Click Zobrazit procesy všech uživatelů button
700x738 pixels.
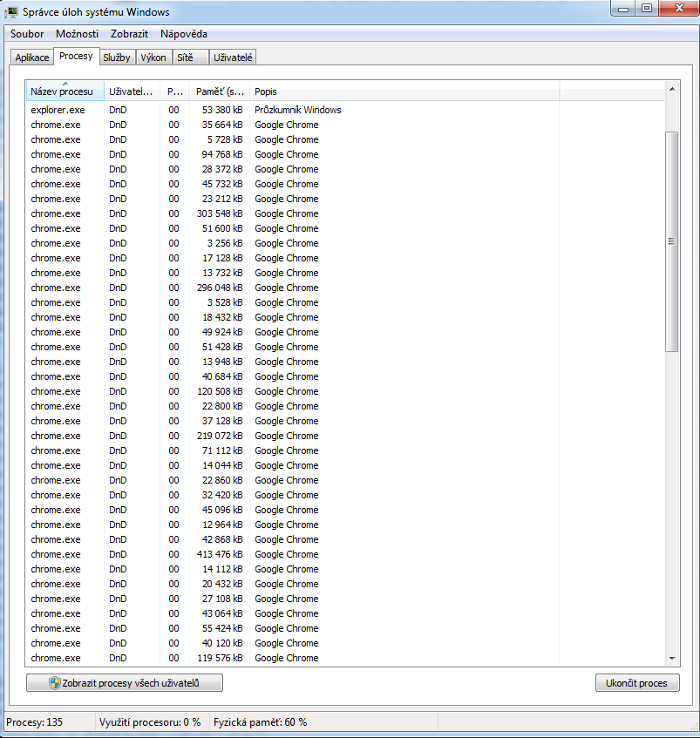pyautogui.click(x=125, y=683)
